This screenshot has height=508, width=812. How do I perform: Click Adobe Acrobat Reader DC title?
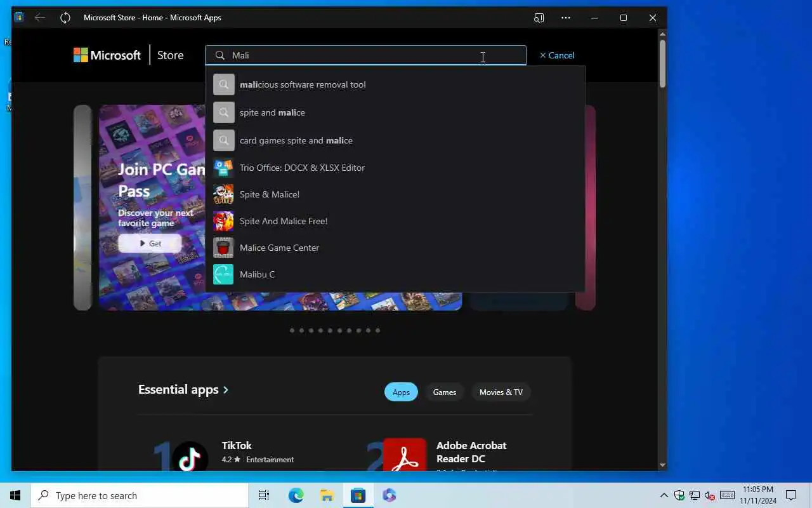[x=471, y=451]
